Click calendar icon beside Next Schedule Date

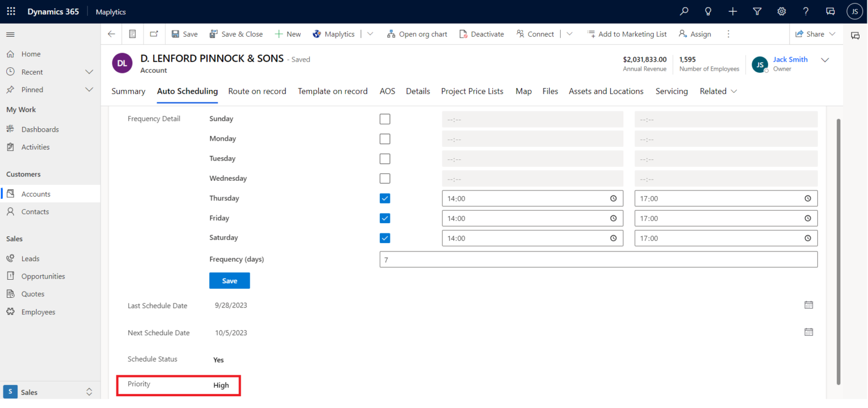coord(809,332)
